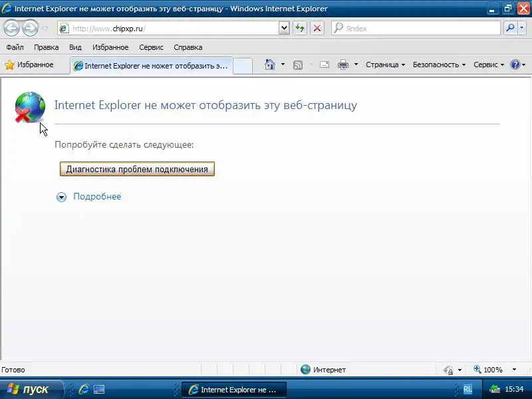
Task: Open the Избранное menu in menu bar
Action: (x=110, y=47)
